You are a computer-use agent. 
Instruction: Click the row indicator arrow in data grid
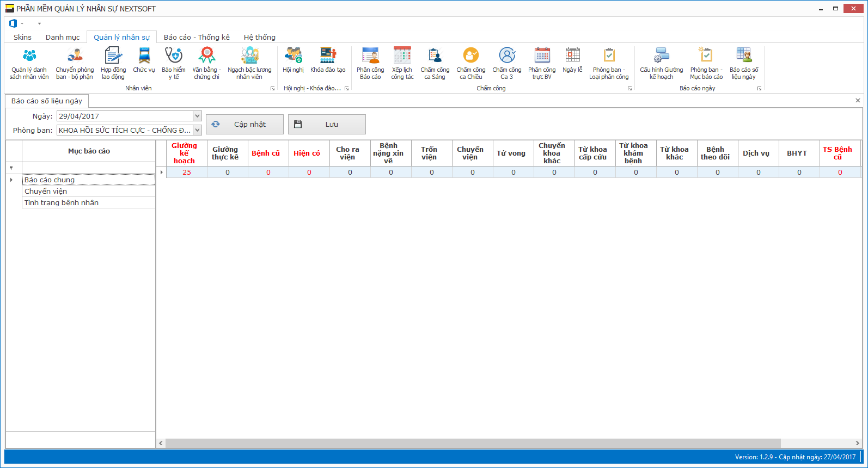161,172
